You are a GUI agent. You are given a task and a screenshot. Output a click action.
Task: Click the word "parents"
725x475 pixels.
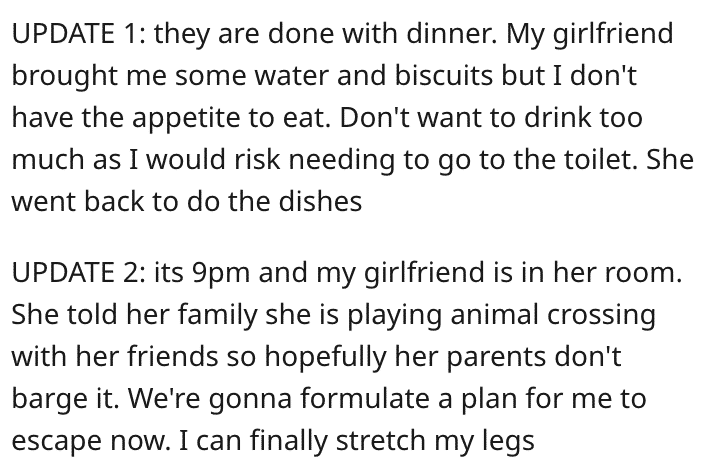click(x=496, y=358)
